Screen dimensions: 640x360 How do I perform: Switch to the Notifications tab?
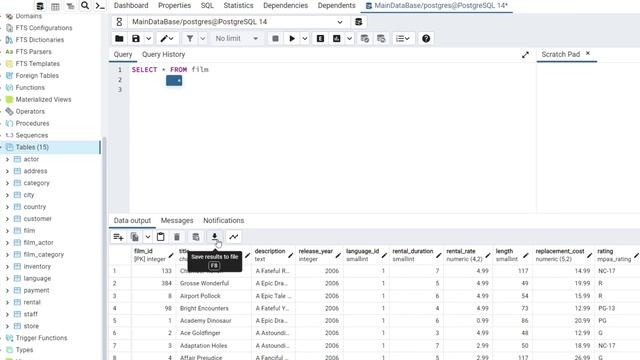223,220
